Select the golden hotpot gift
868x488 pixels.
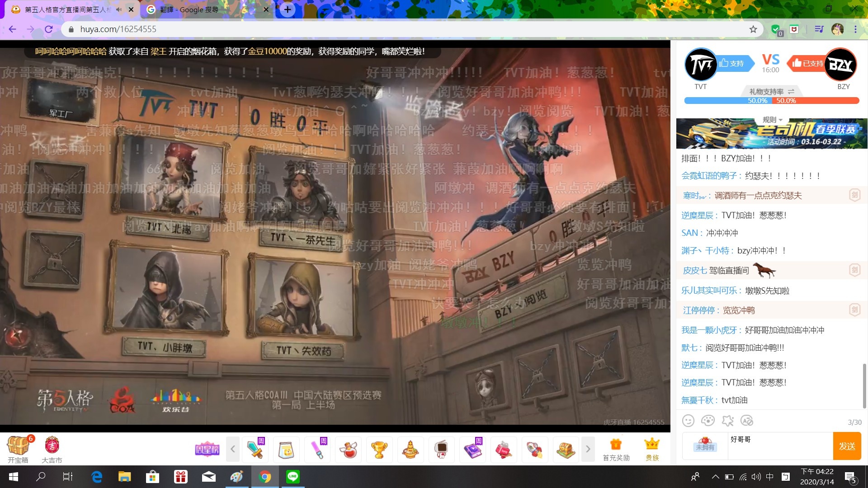410,450
